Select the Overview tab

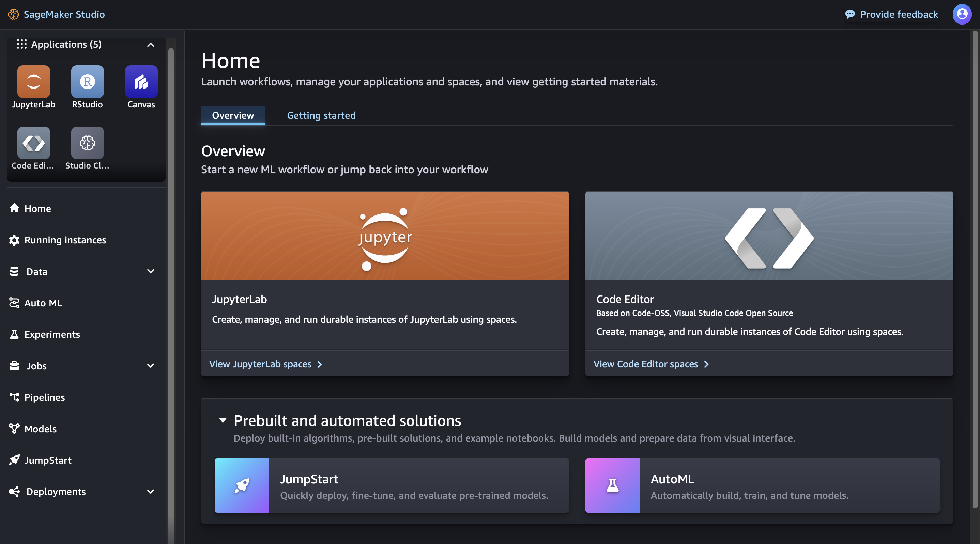click(x=233, y=115)
